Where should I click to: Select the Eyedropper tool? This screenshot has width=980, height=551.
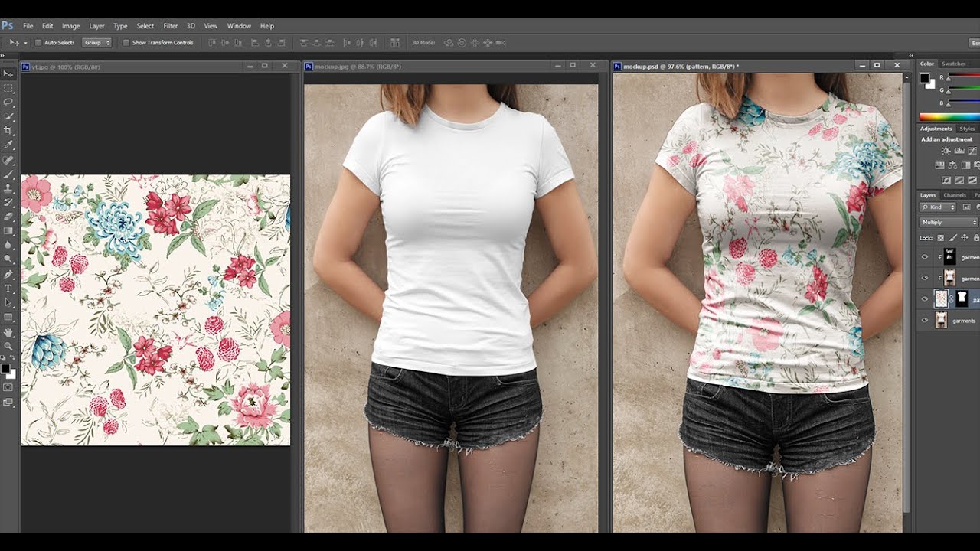8,145
